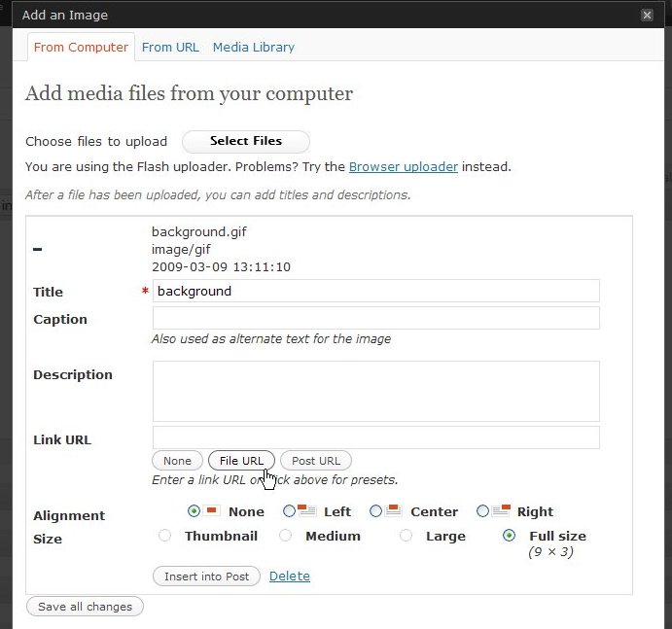Viewport: 672px width, 629px height.
Task: Choose the Thumbnail size radio button
Action: tap(164, 536)
